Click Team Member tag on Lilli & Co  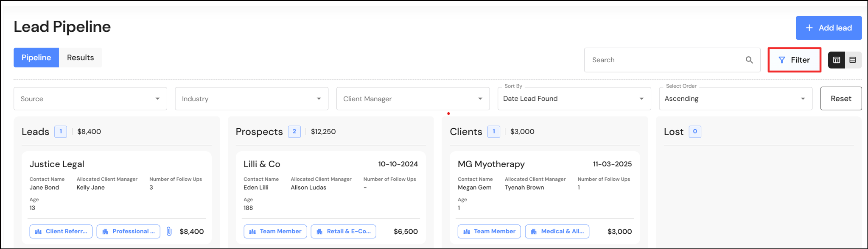click(275, 231)
